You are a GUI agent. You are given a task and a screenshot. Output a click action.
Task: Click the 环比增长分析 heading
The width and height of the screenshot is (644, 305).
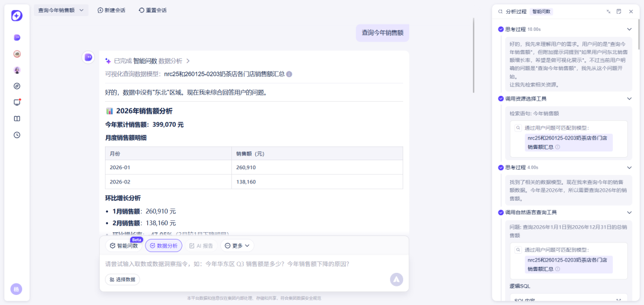[123, 198]
